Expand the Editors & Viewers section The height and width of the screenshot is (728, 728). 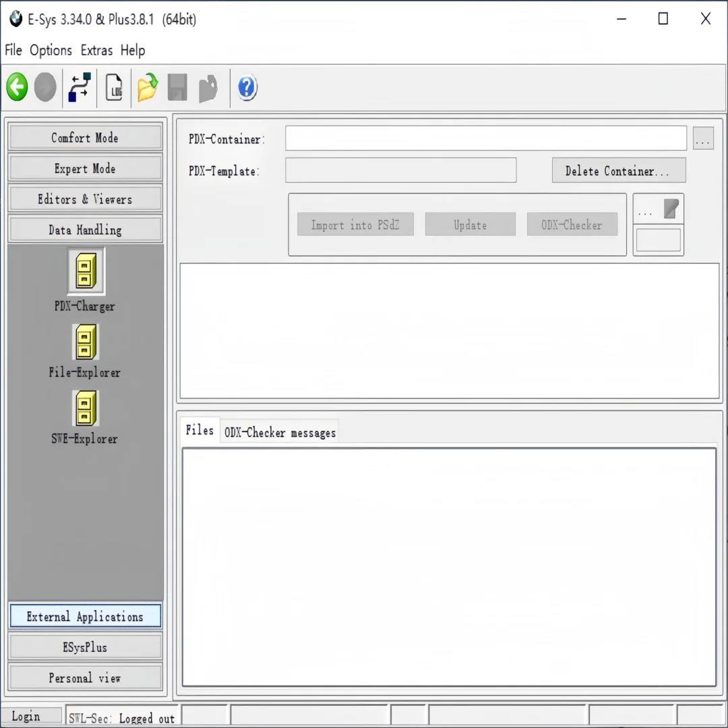click(x=85, y=199)
